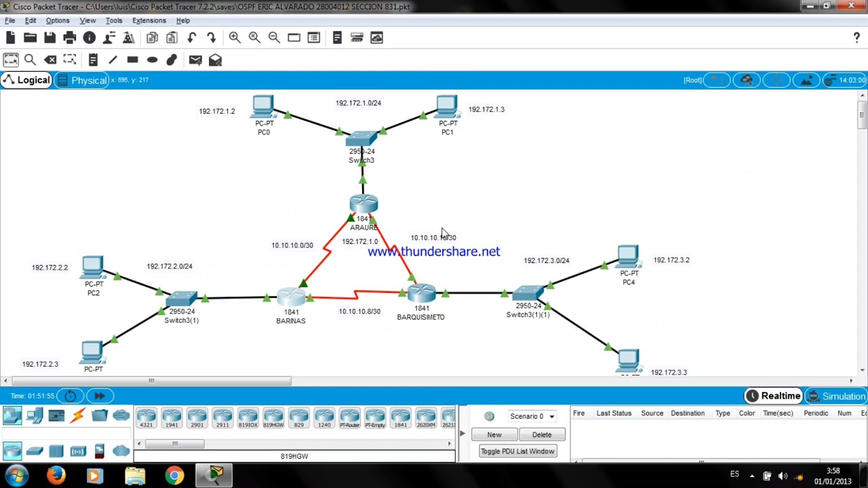This screenshot has width=868, height=488.
Task: Open Windows Start menu
Action: tap(16, 475)
